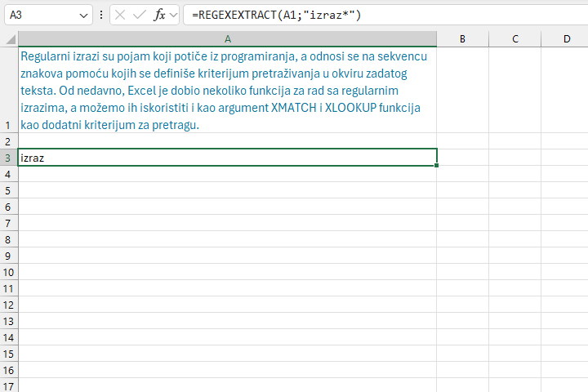Click the Insert Function fx icon
588x392 pixels.
[158, 16]
